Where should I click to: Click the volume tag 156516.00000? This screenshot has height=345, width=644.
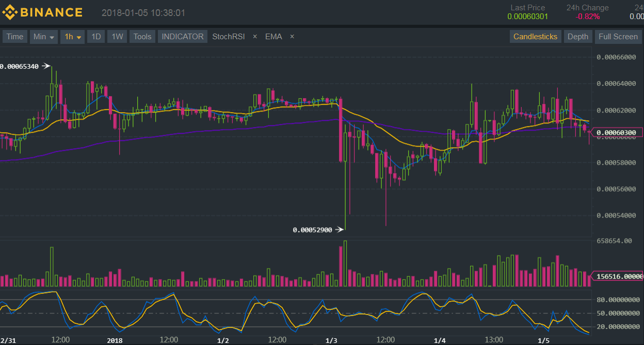[617, 276]
